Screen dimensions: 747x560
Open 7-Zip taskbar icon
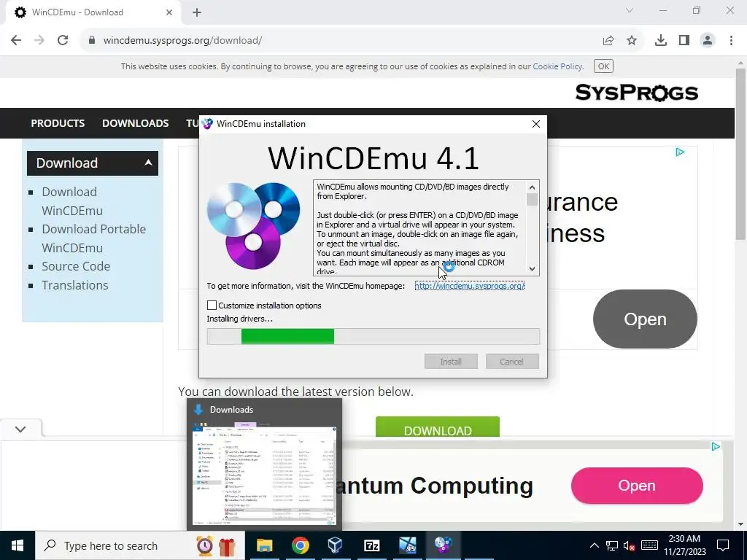coord(371,545)
